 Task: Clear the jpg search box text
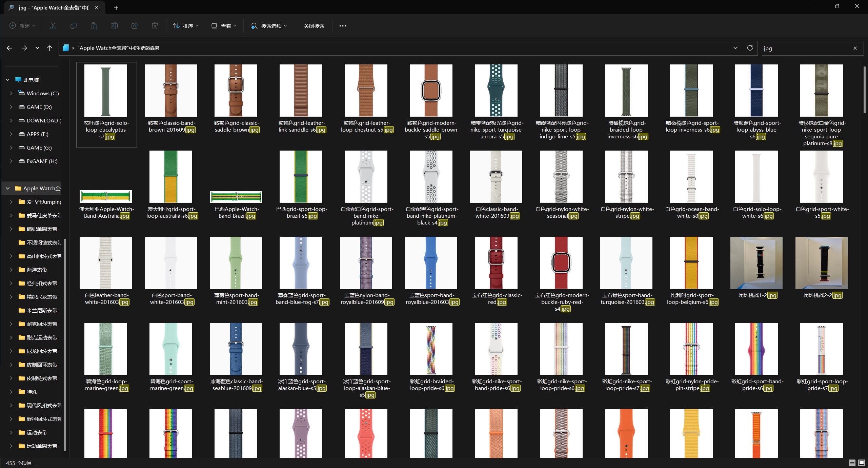tap(855, 48)
